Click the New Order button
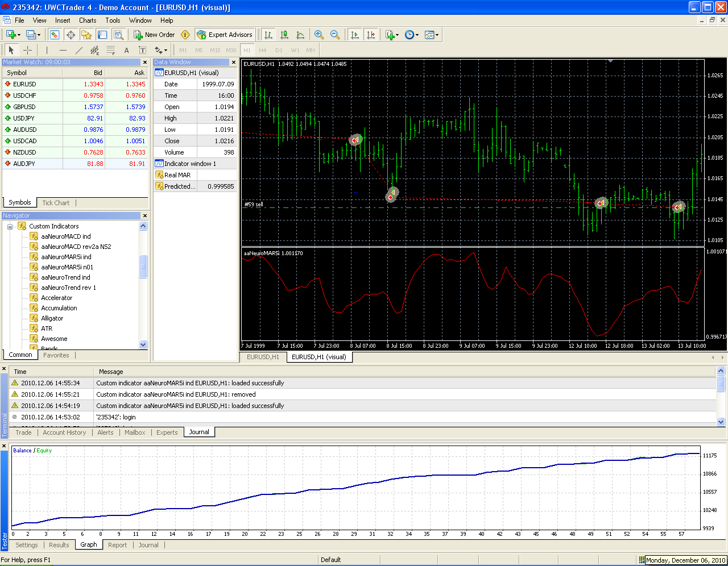The image size is (728, 566). (x=154, y=35)
